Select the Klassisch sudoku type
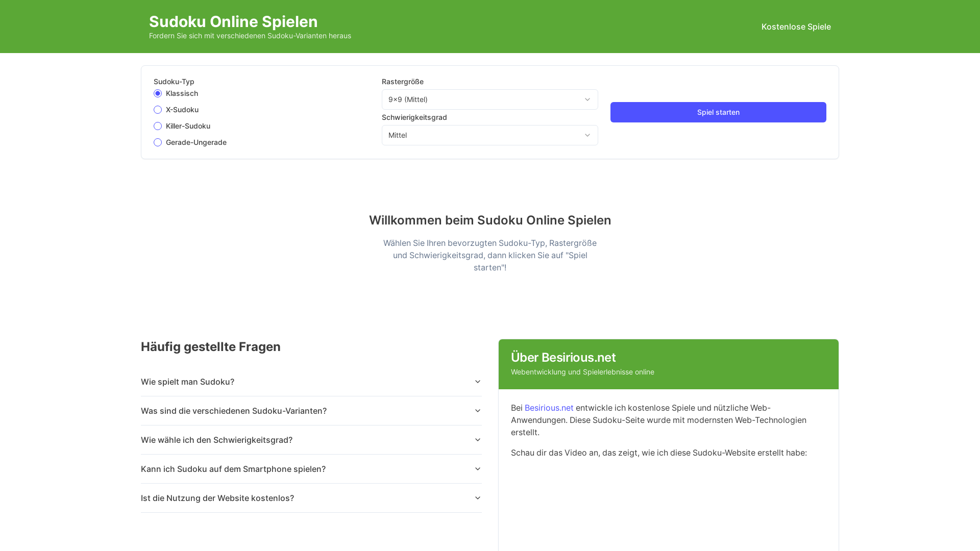The width and height of the screenshot is (980, 551). coord(158,93)
